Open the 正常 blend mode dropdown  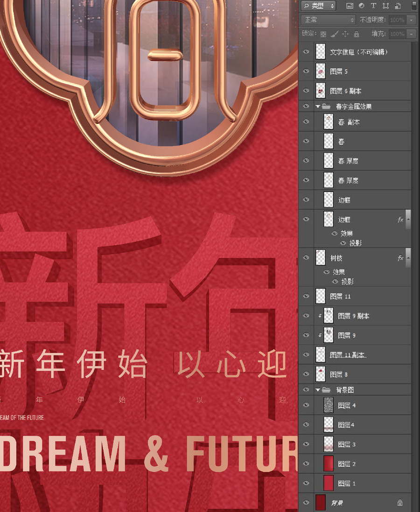(x=328, y=20)
